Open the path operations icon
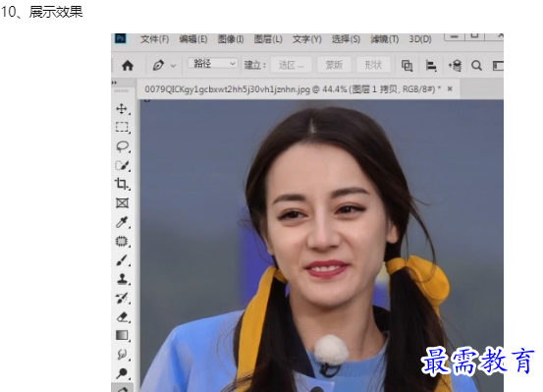Image resolution: width=543 pixels, height=392 pixels. pyautogui.click(x=407, y=66)
